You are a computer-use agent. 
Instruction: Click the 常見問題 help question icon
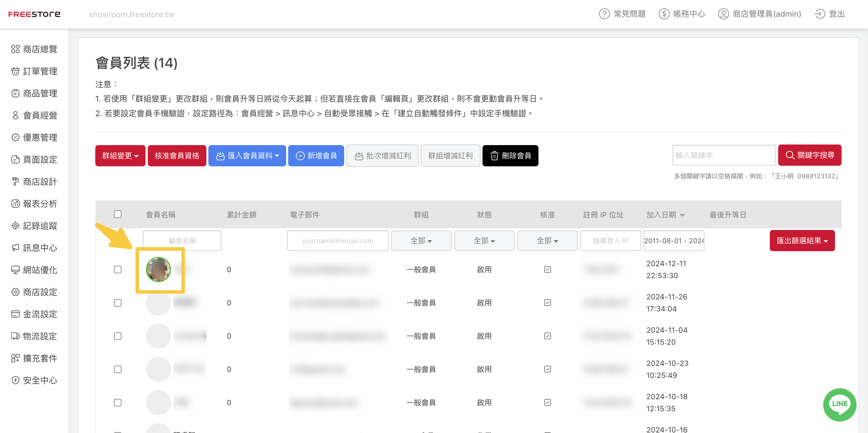pyautogui.click(x=604, y=14)
